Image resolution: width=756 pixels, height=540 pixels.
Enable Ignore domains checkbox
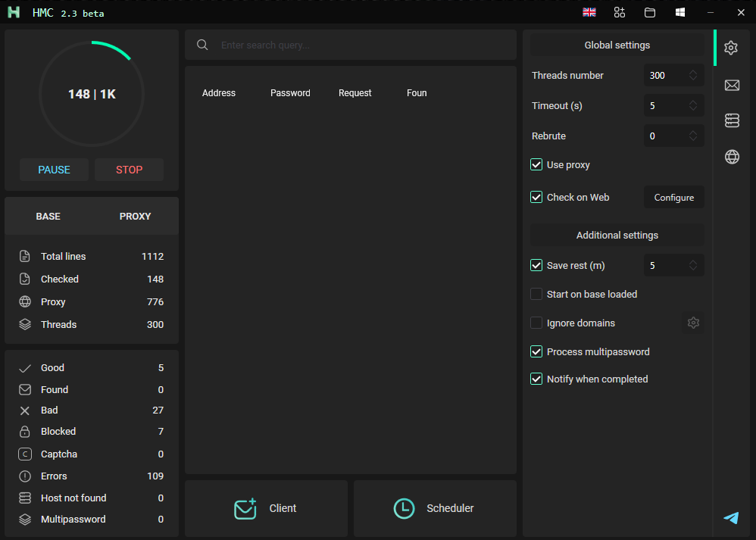(x=536, y=323)
